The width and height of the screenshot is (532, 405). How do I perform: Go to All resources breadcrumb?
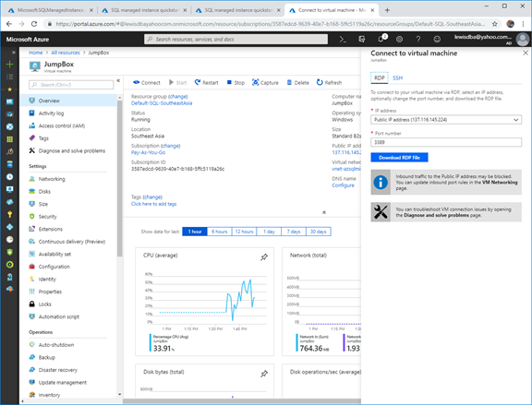click(66, 53)
